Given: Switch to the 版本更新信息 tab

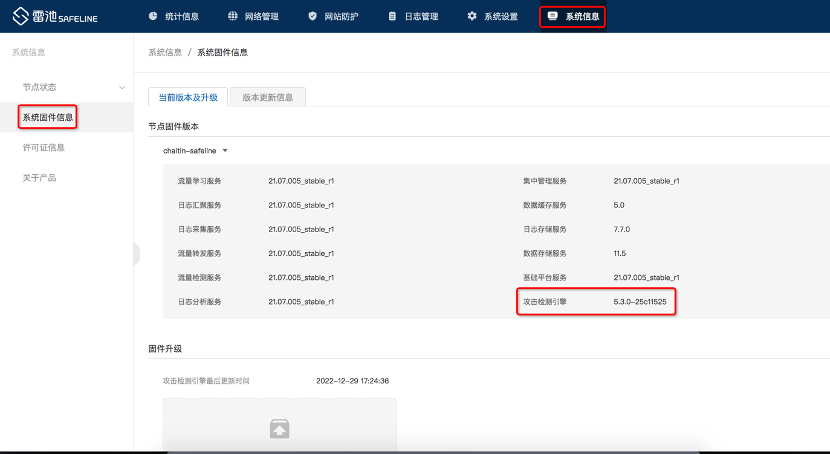Looking at the screenshot, I should [267, 97].
